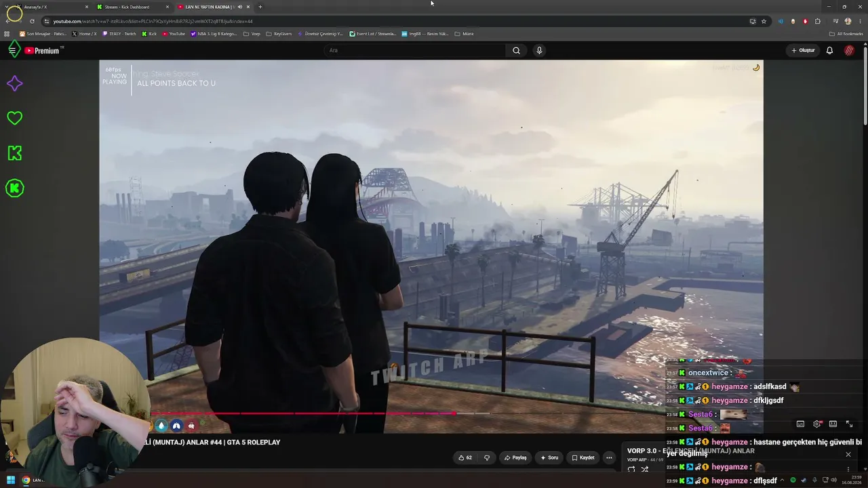
Task: Focus the YouTube search box
Action: point(415,50)
